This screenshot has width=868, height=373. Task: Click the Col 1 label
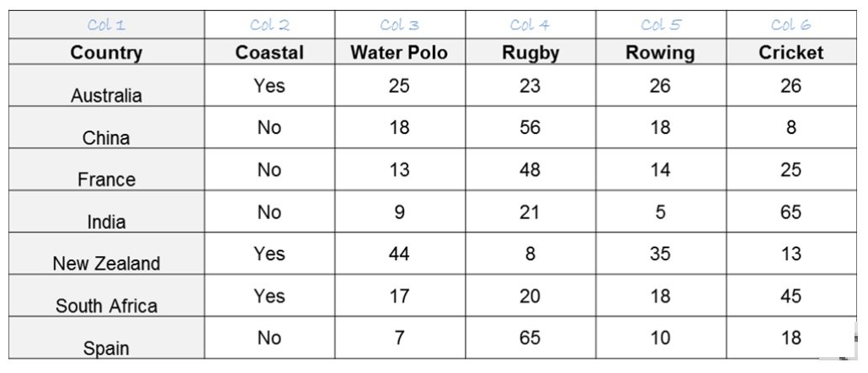pos(106,25)
